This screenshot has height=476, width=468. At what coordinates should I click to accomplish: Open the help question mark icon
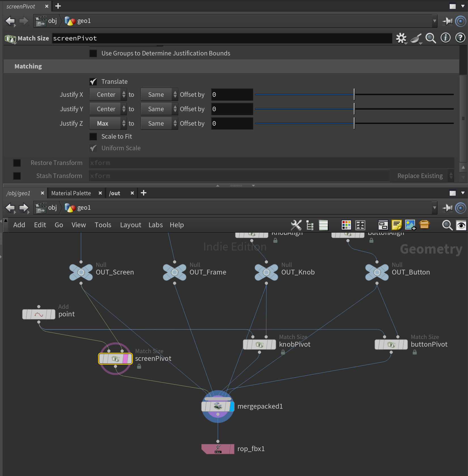(x=460, y=38)
